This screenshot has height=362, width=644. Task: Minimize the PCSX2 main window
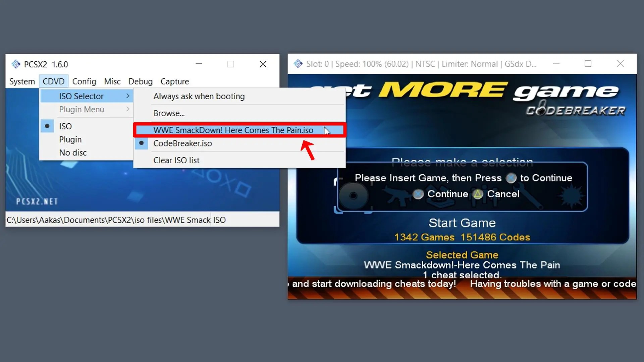(199, 64)
